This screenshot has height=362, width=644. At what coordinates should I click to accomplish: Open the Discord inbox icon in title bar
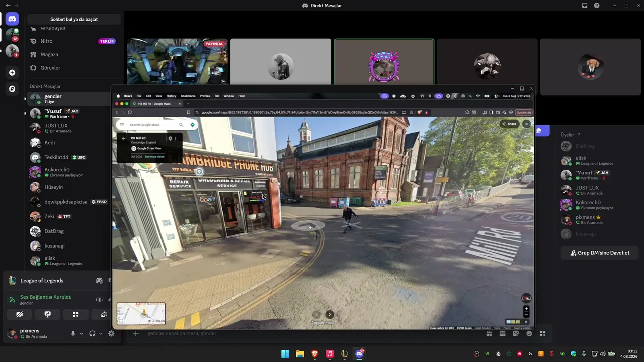(585, 6)
